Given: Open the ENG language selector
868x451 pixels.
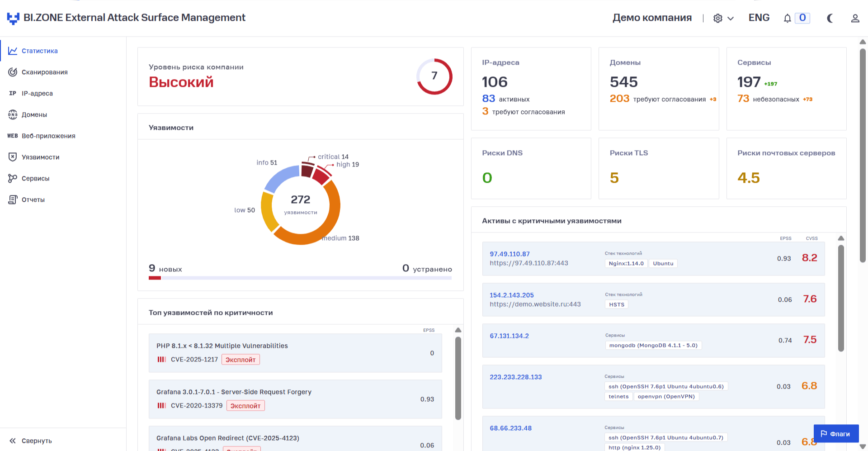Looking at the screenshot, I should coord(759,18).
